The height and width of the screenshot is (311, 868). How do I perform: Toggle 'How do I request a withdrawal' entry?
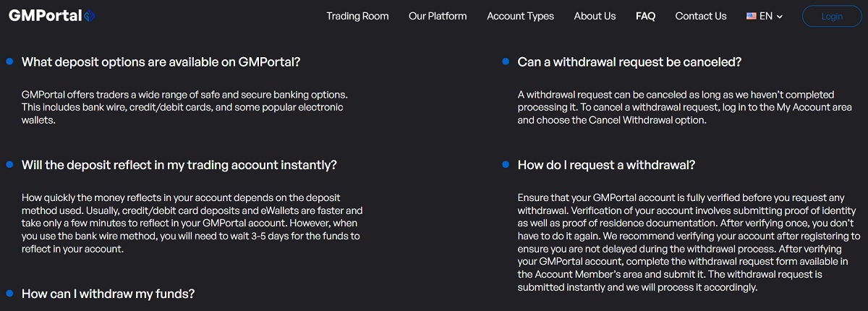click(x=606, y=165)
